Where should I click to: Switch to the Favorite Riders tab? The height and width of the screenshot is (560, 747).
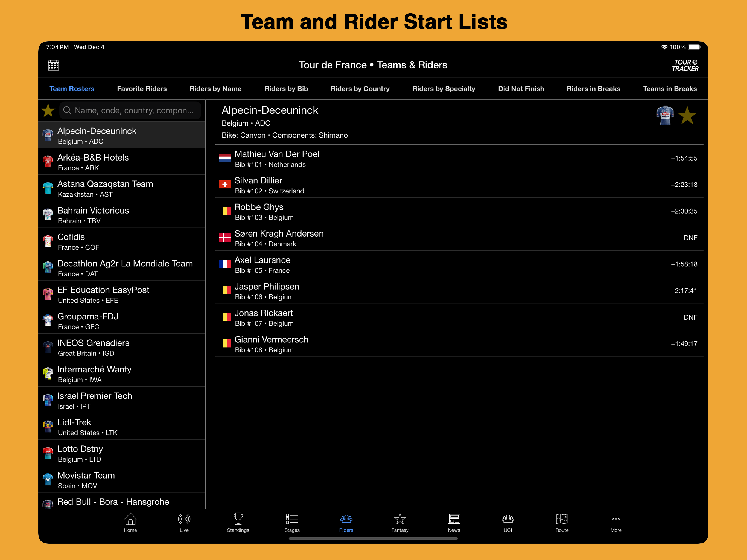[x=142, y=89]
